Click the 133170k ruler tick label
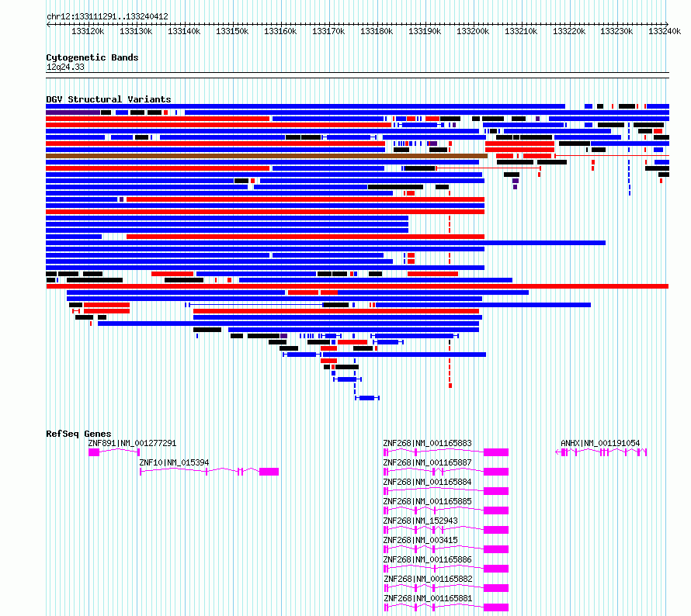This screenshot has width=691, height=616. [x=328, y=31]
